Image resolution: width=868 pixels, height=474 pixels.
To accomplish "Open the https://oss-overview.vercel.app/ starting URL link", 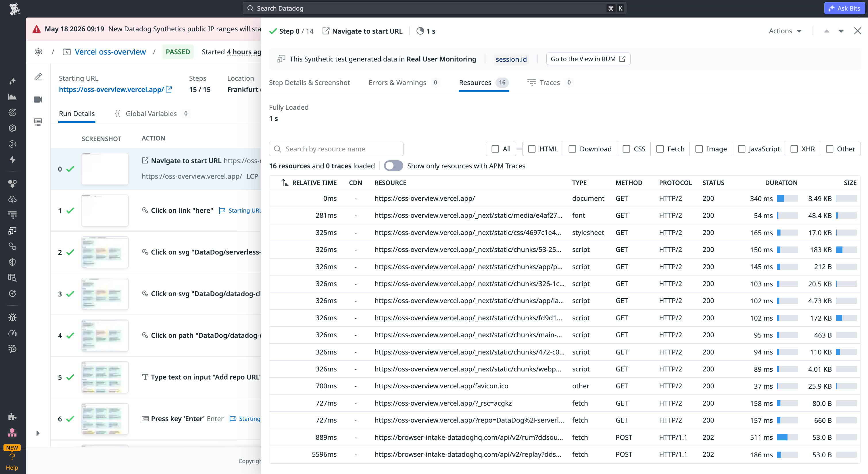I will 111,89.
